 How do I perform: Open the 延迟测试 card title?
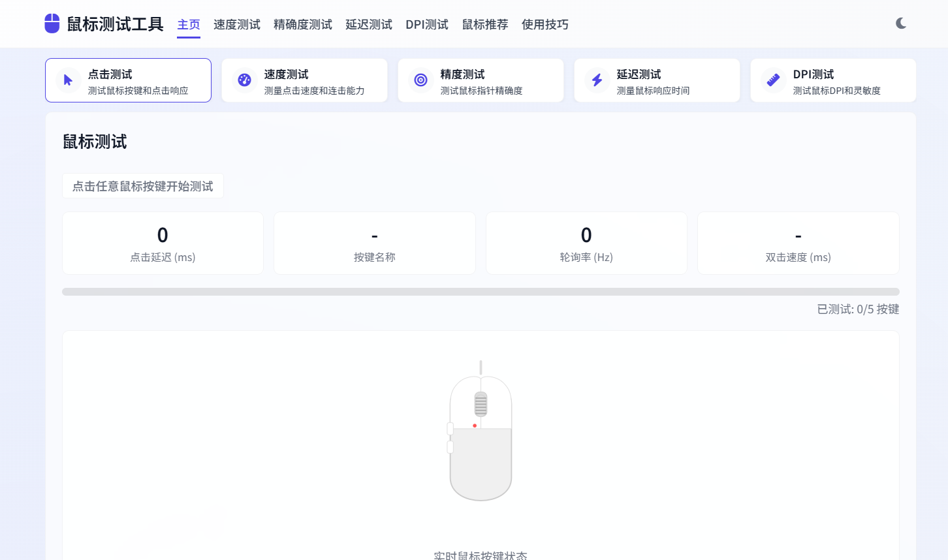pos(639,74)
